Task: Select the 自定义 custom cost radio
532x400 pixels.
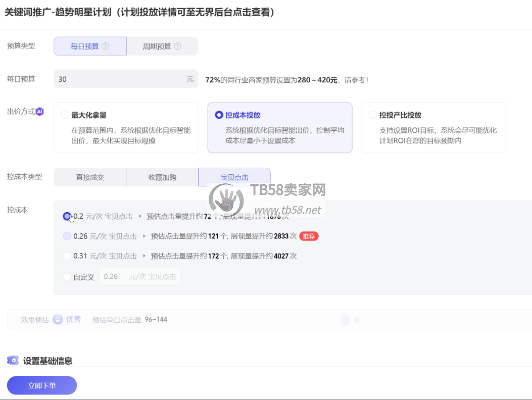Action: coord(67,277)
